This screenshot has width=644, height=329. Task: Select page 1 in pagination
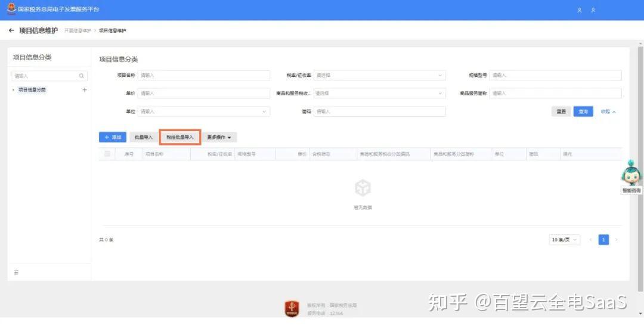click(x=603, y=240)
